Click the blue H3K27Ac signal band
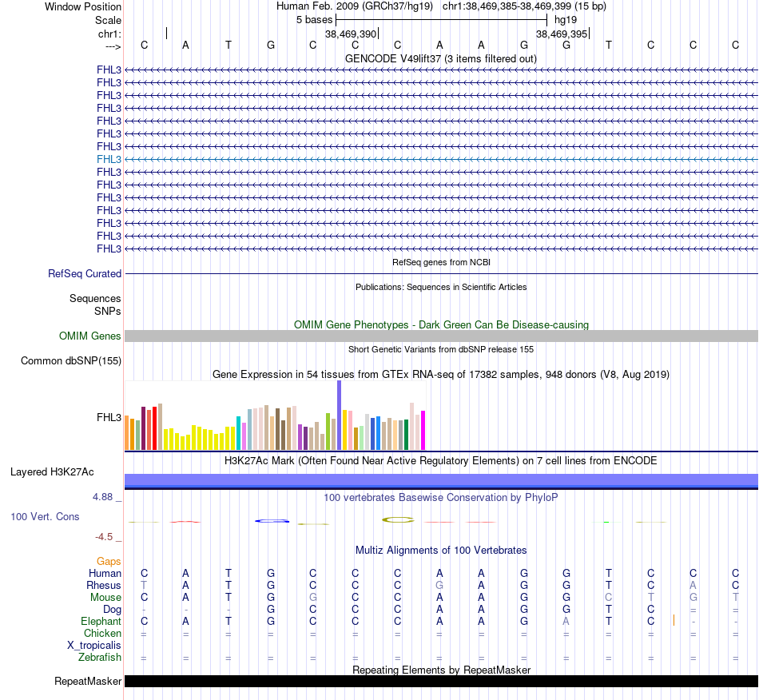 pyautogui.click(x=441, y=481)
